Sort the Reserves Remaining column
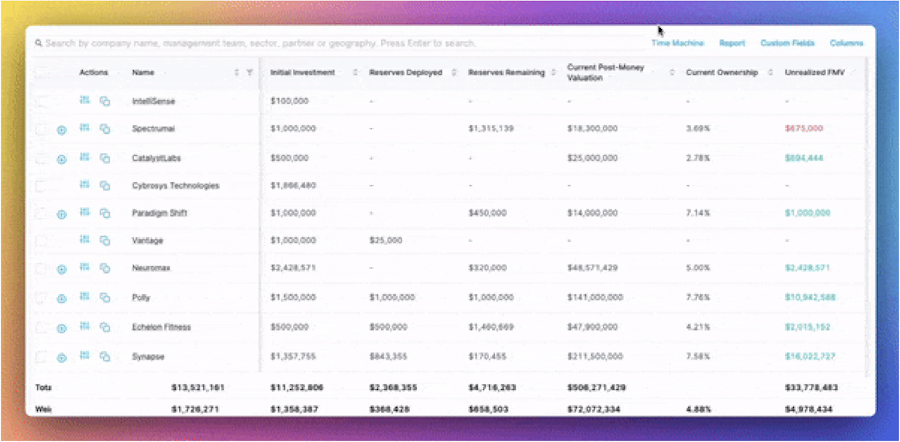900x442 pixels. pos(553,72)
